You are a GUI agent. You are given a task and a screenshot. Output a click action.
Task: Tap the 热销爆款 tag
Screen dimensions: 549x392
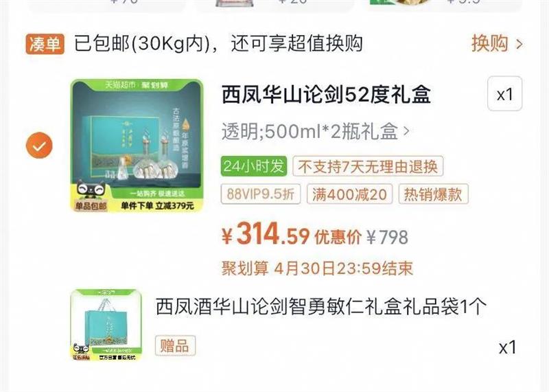coord(433,194)
